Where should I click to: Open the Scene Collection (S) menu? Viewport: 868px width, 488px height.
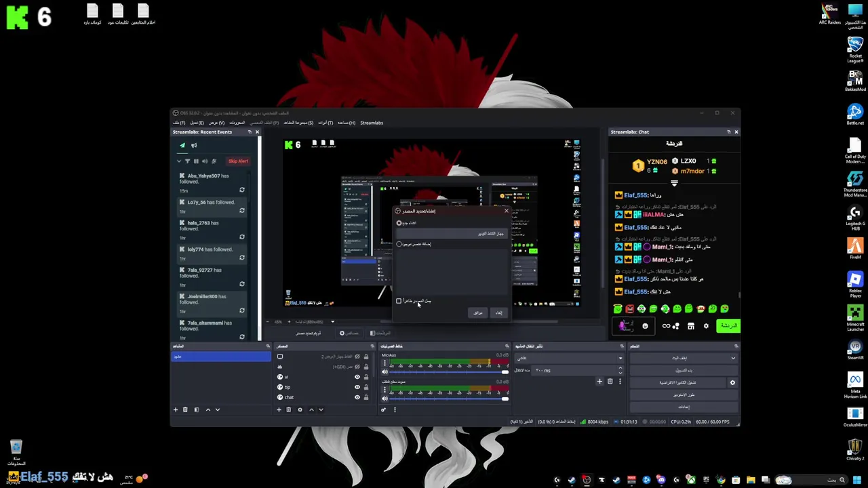pyautogui.click(x=298, y=123)
